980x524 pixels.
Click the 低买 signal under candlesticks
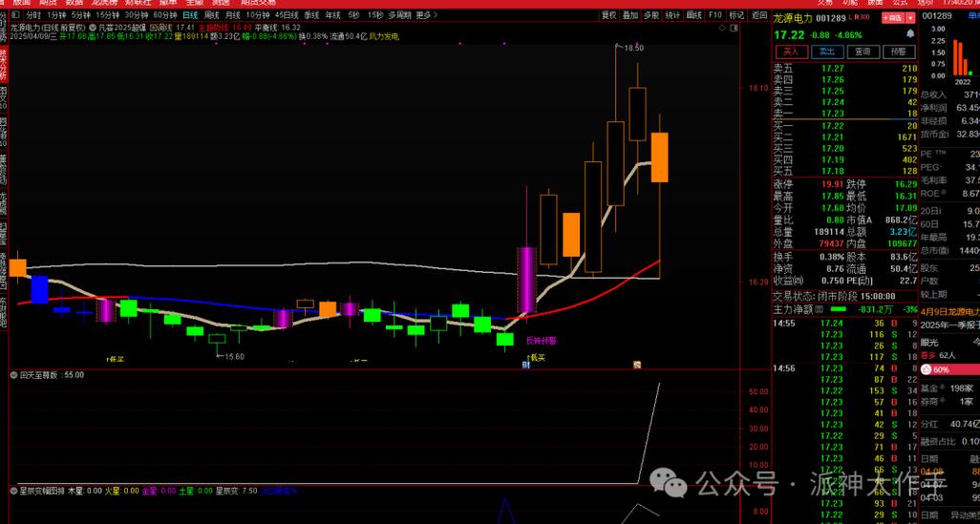pyautogui.click(x=537, y=357)
